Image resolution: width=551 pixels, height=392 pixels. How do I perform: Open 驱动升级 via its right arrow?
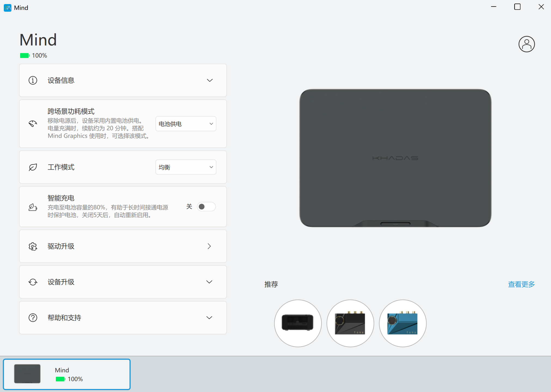209,246
